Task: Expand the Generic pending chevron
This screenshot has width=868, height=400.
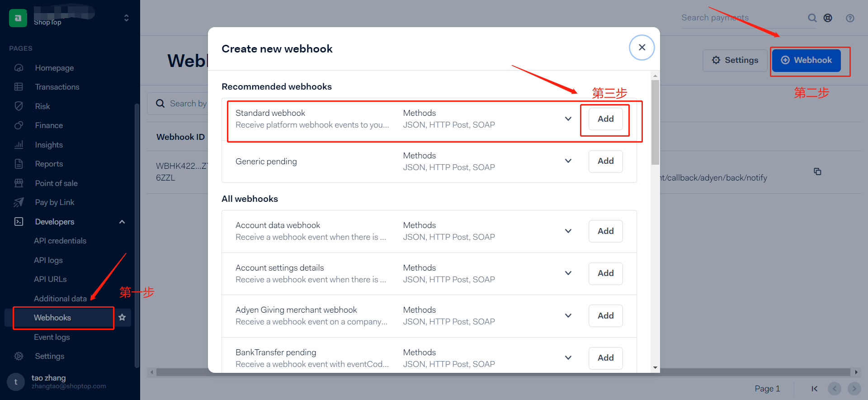Action: click(x=568, y=161)
